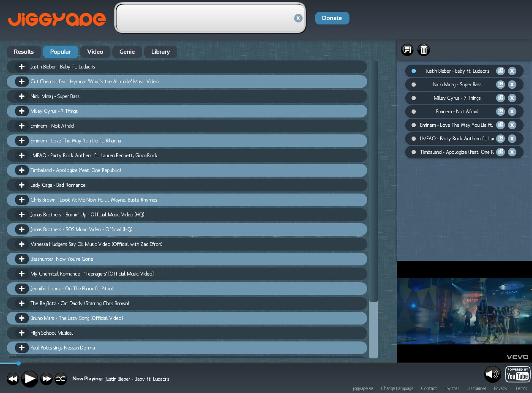Click the search input field

210,18
